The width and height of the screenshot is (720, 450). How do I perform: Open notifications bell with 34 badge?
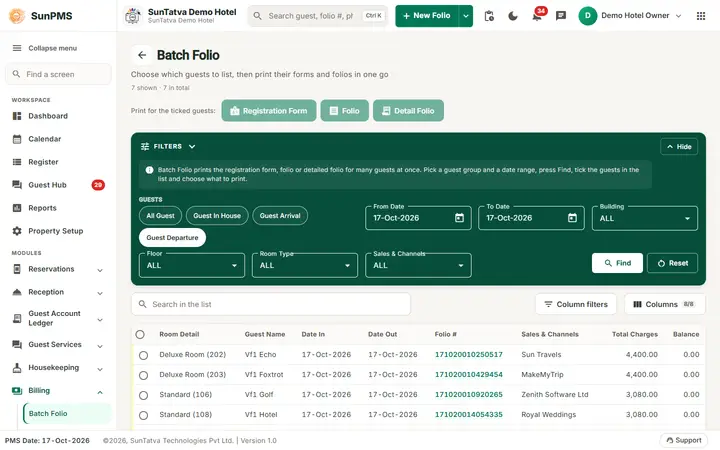coord(537,16)
